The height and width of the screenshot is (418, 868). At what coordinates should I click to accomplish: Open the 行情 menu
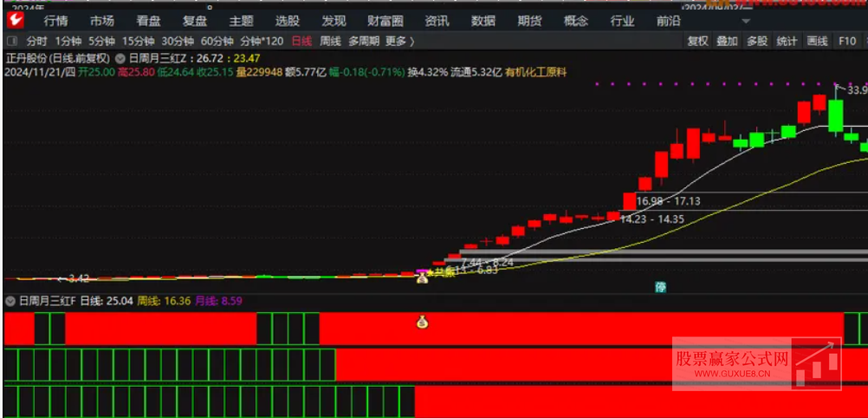[x=56, y=22]
